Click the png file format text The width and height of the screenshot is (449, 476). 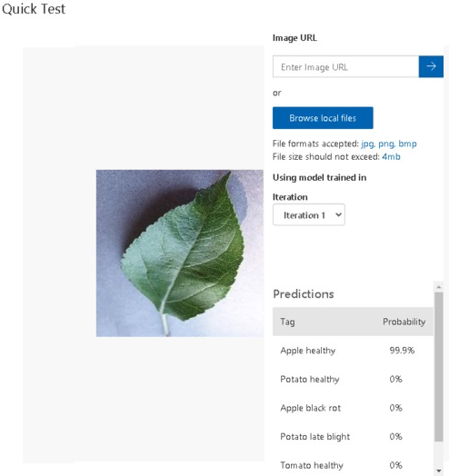[x=386, y=144]
